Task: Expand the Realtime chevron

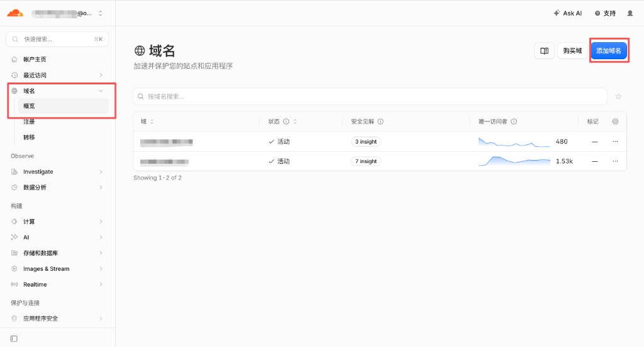Action: 101,285
